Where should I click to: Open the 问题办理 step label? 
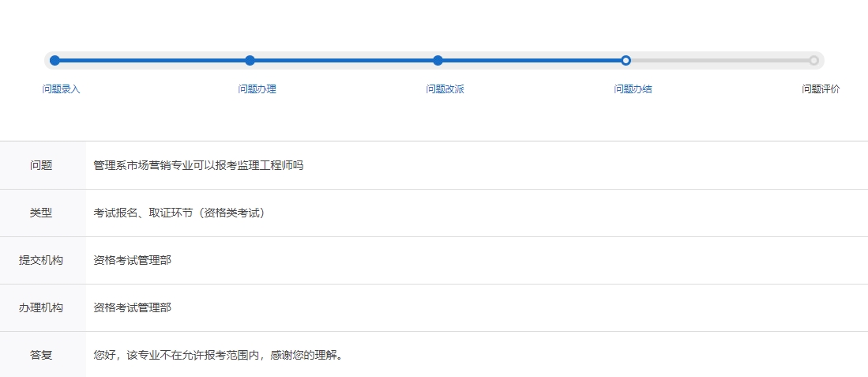click(x=257, y=89)
